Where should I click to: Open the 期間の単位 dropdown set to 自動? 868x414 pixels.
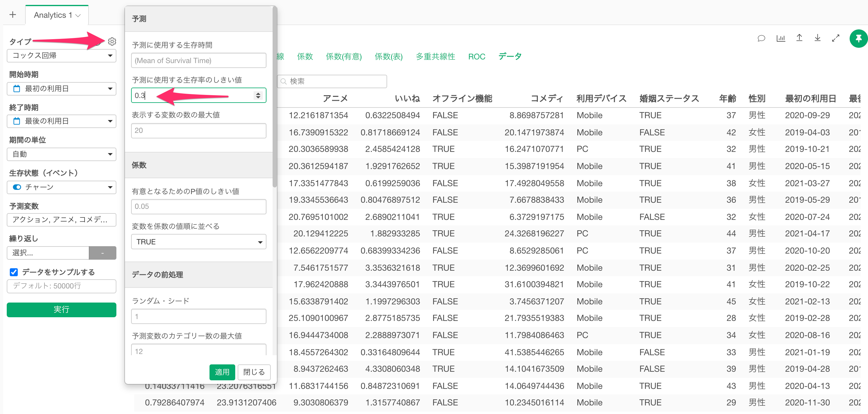(x=61, y=154)
